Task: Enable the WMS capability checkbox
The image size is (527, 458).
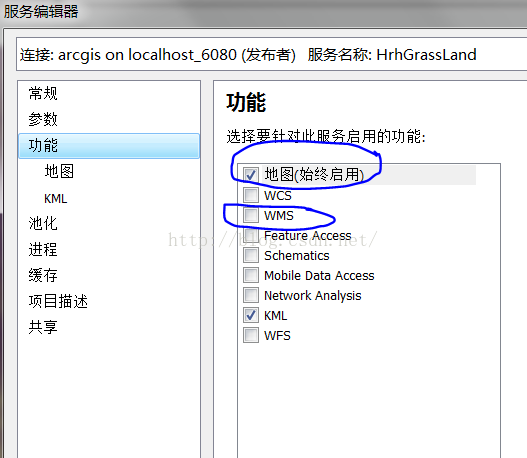Action: point(251,215)
